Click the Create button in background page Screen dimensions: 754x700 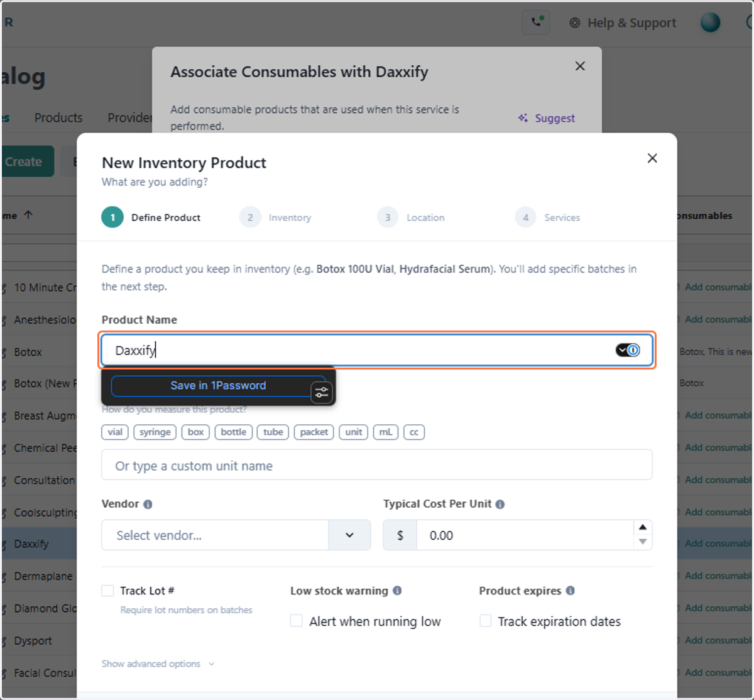[27, 161]
